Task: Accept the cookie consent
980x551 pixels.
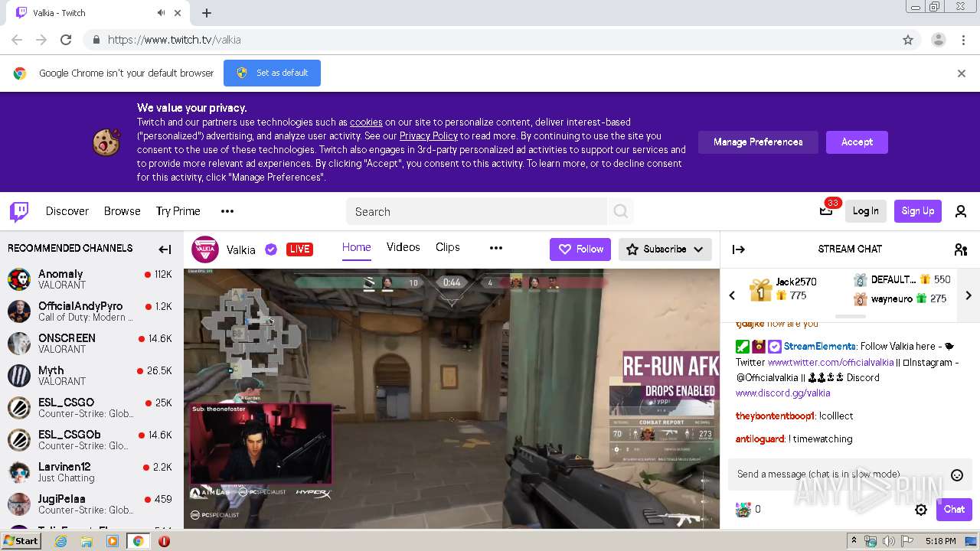Action: tap(857, 142)
